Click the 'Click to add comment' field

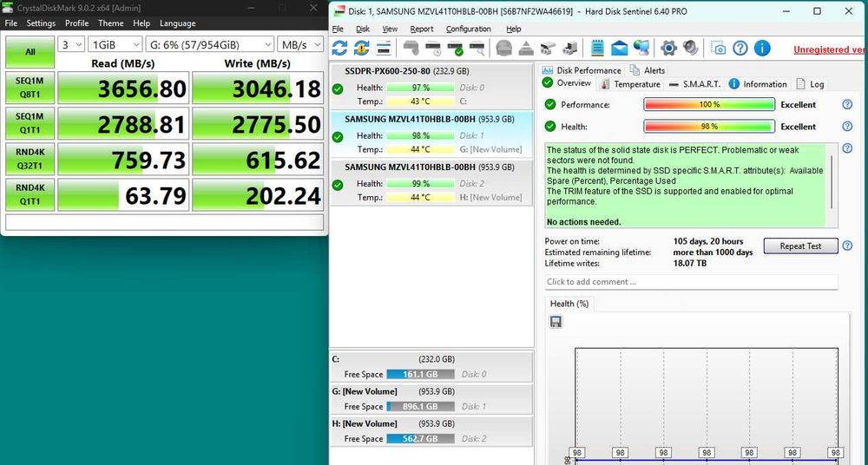click(691, 282)
